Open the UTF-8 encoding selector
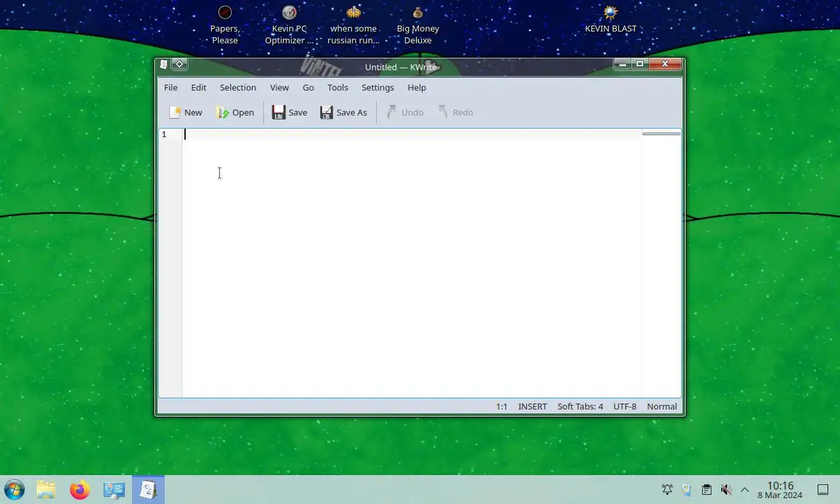 pos(625,406)
